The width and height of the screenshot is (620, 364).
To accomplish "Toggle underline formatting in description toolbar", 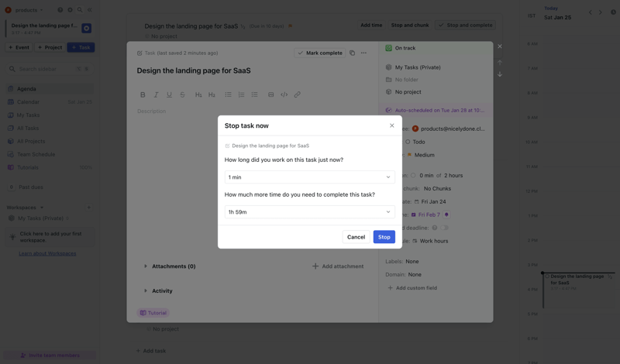I will click(169, 94).
